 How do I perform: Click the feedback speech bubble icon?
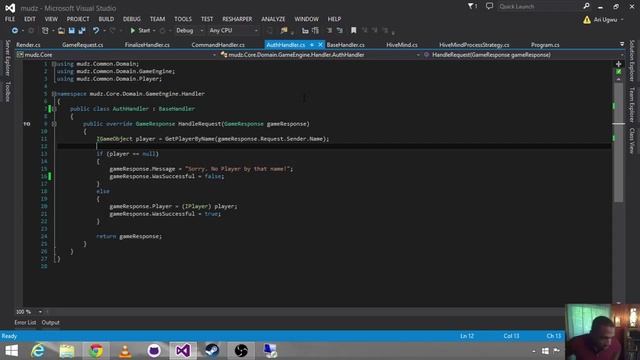[x=489, y=6]
